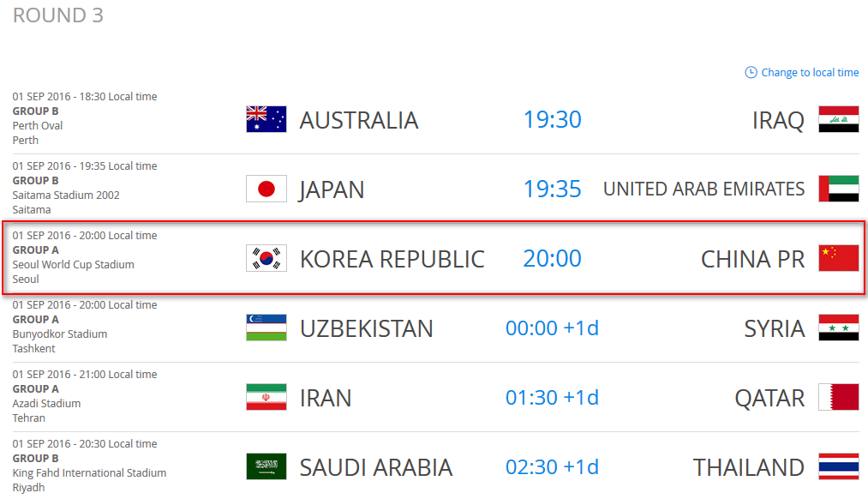Select the UNITED ARAB EMIRATES team name
868x499 pixels.
pyautogui.click(x=703, y=189)
